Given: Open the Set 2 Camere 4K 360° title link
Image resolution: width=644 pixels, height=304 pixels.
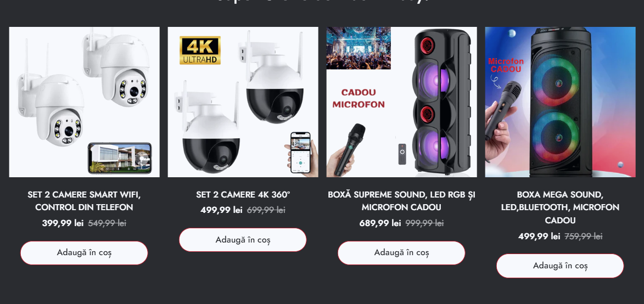Looking at the screenshot, I should [243, 194].
